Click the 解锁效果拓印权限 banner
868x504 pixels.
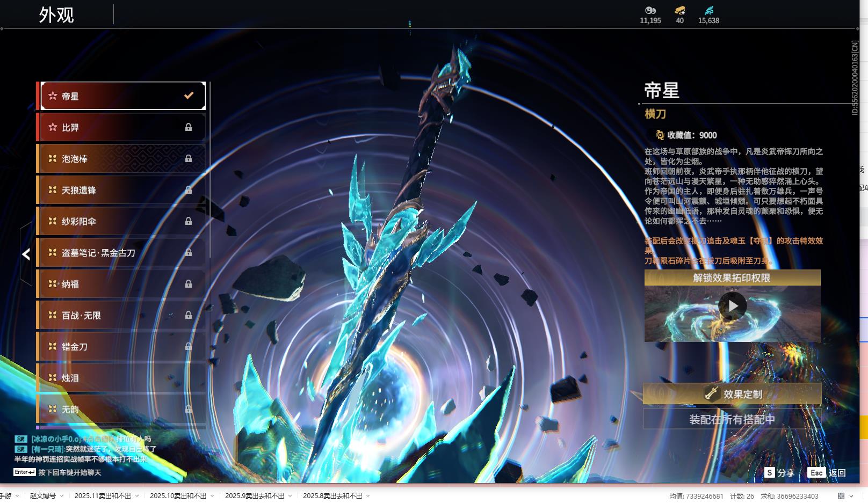pyautogui.click(x=732, y=277)
